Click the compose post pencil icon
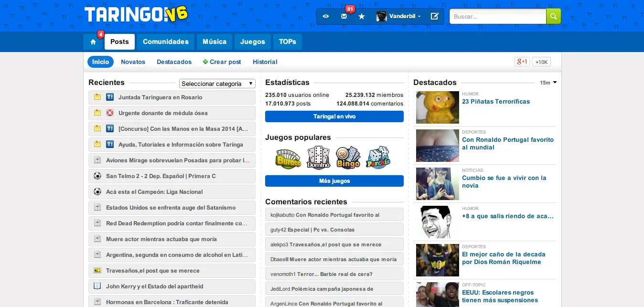The height and width of the screenshot is (307, 644). click(435, 16)
